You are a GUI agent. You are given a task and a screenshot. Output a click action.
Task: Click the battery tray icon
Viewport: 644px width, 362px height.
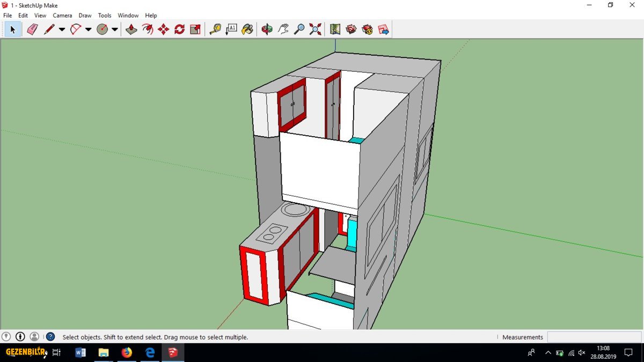560,353
